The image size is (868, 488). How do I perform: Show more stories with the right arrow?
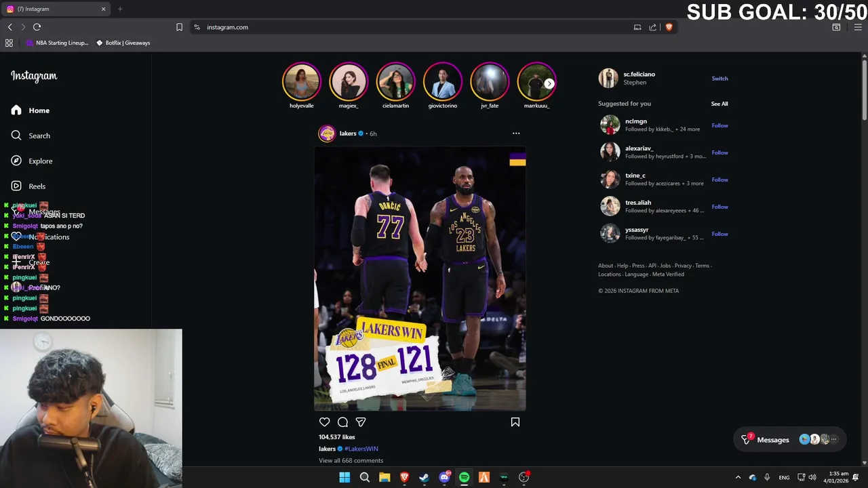pos(549,83)
